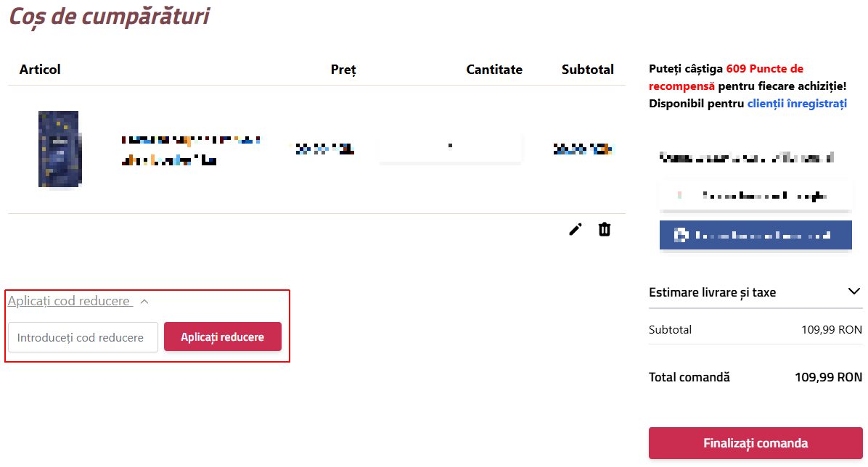This screenshot has width=868, height=467.
Task: Open the clienții înregistrați link
Action: 797,104
